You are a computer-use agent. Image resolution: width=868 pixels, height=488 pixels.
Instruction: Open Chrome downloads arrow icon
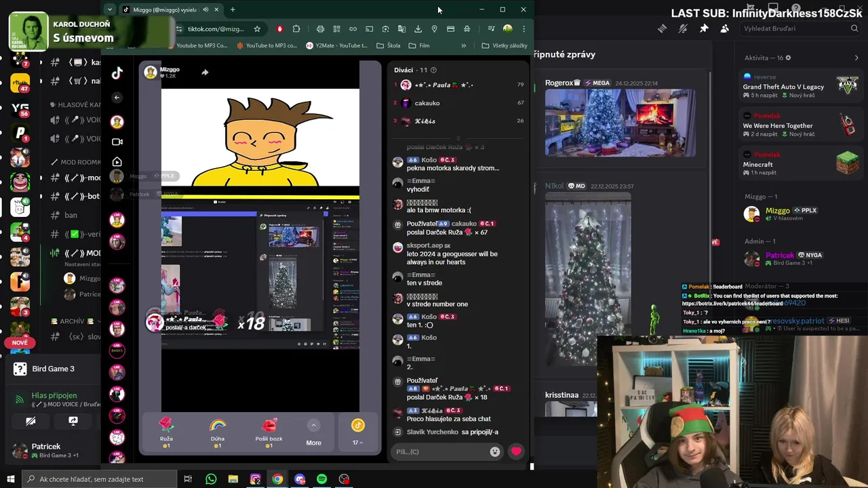[x=418, y=29]
